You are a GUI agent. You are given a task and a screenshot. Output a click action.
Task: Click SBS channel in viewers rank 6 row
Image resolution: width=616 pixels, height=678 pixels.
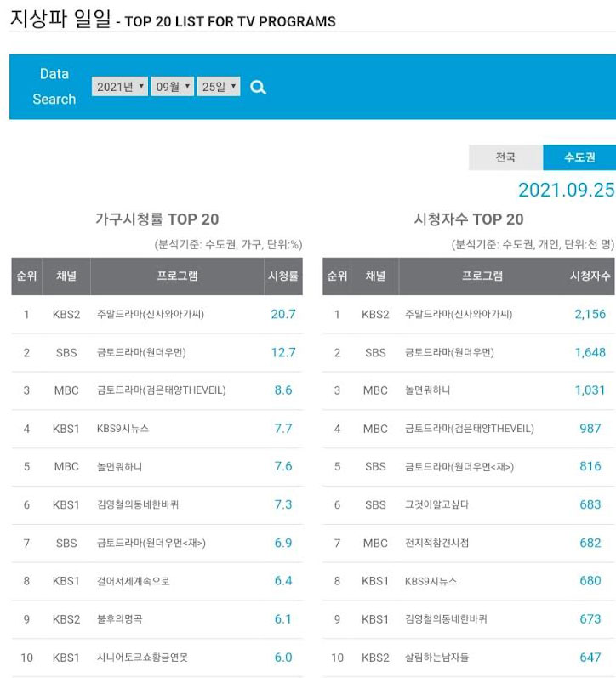[375, 505]
